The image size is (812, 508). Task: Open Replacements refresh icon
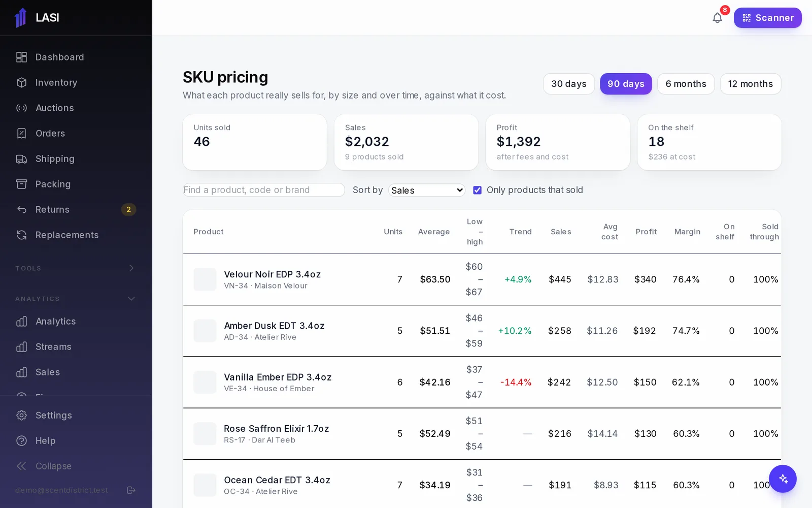point(21,235)
